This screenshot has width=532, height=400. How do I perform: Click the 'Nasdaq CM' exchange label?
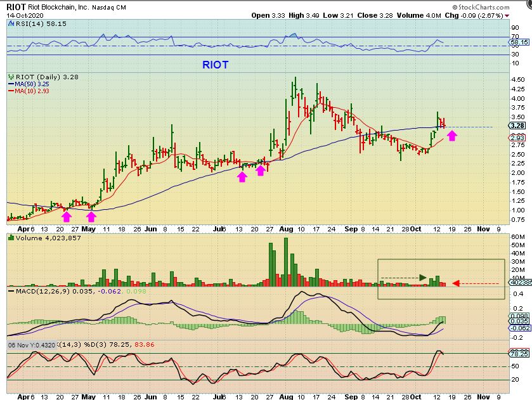click(109, 7)
